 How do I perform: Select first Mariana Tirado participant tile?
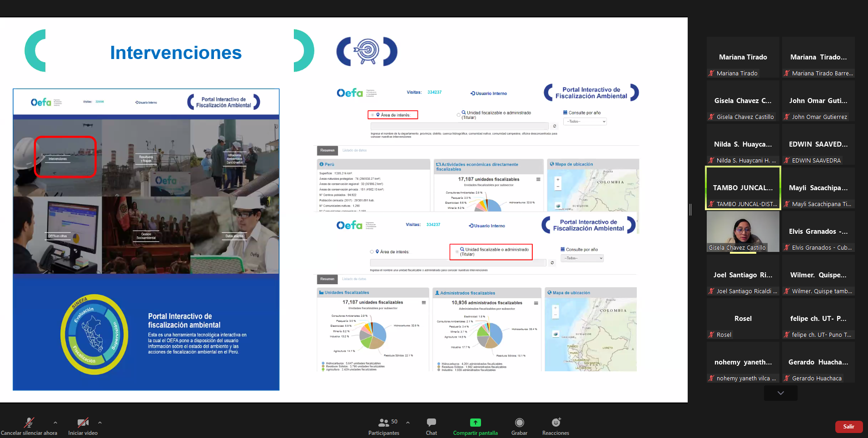click(x=743, y=57)
